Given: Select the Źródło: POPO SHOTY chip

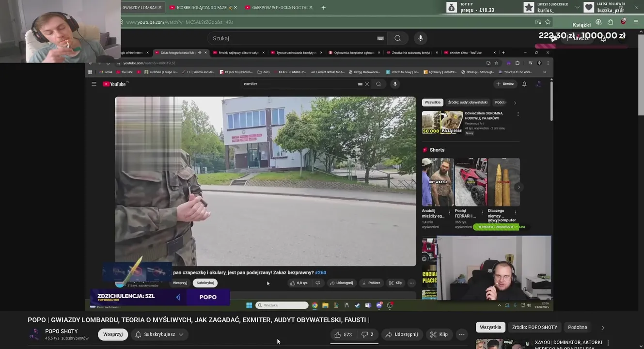Looking at the screenshot, I should (534, 327).
